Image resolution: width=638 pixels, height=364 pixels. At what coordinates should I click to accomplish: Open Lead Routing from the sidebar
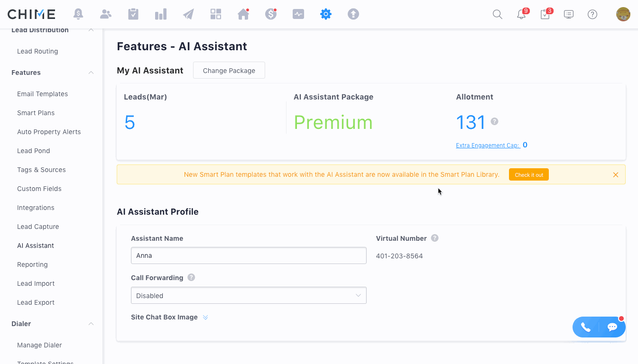coord(37,51)
